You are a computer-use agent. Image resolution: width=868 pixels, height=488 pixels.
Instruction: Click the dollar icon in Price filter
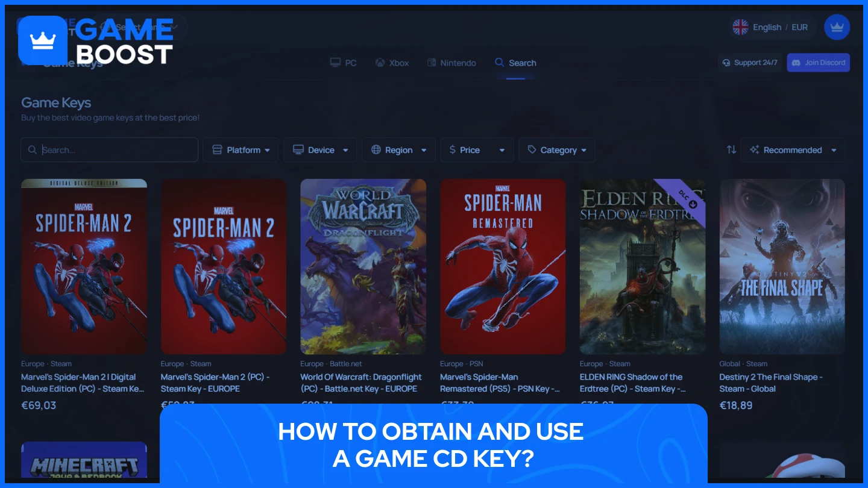pos(453,150)
